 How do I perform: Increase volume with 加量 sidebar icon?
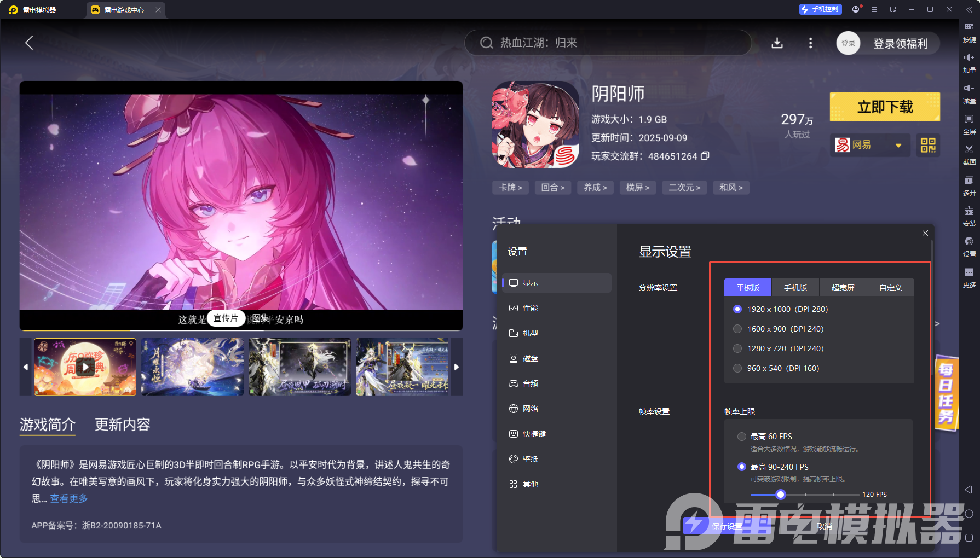tap(969, 63)
